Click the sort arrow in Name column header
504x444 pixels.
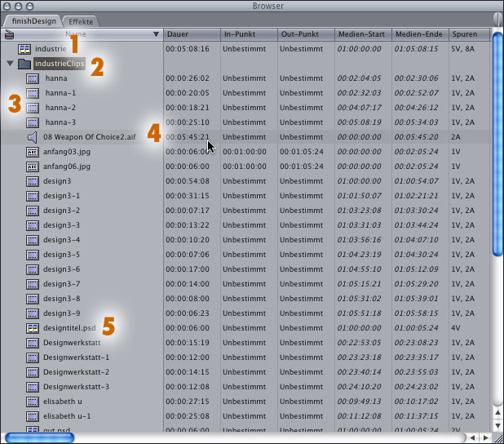coord(156,35)
